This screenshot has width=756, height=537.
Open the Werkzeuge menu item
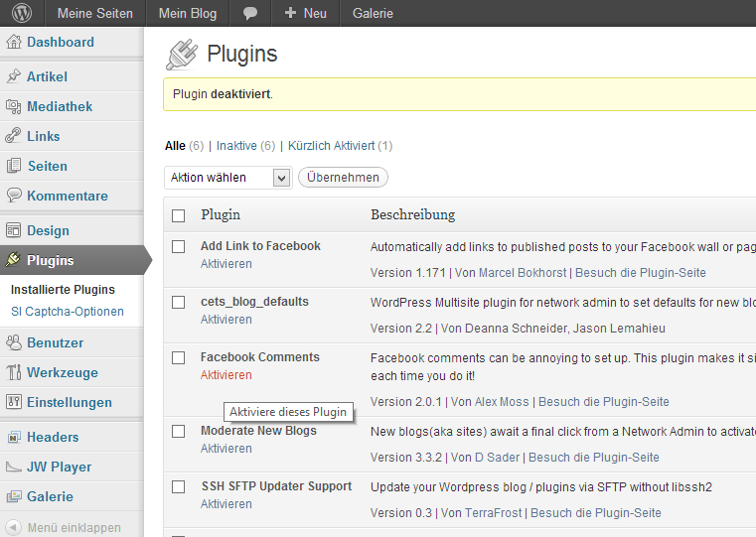pos(63,373)
